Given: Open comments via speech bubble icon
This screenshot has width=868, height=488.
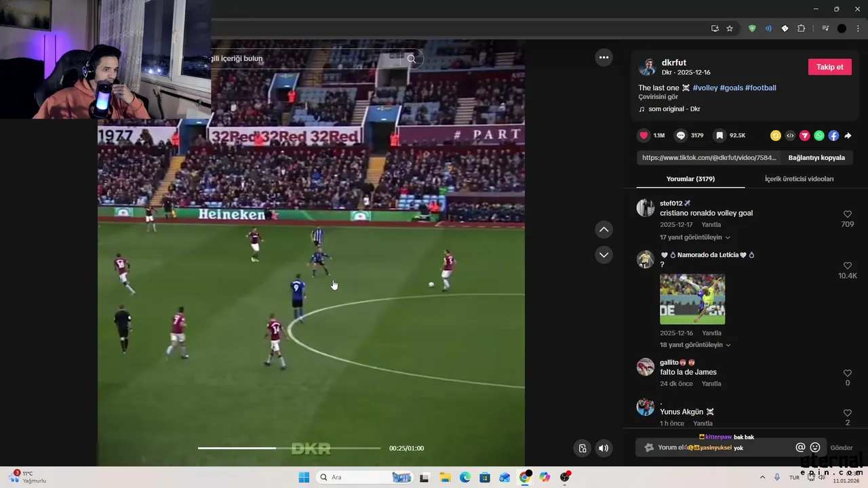Looking at the screenshot, I should pos(681,136).
